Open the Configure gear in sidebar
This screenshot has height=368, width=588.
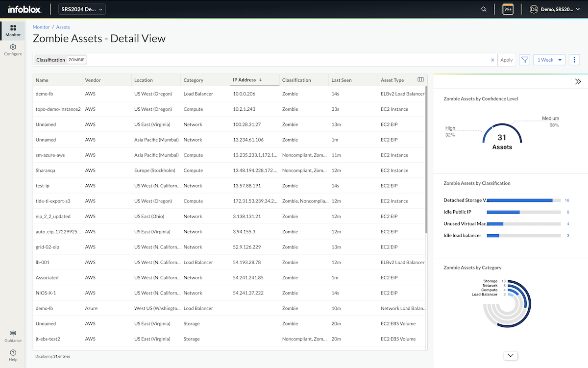click(x=13, y=49)
